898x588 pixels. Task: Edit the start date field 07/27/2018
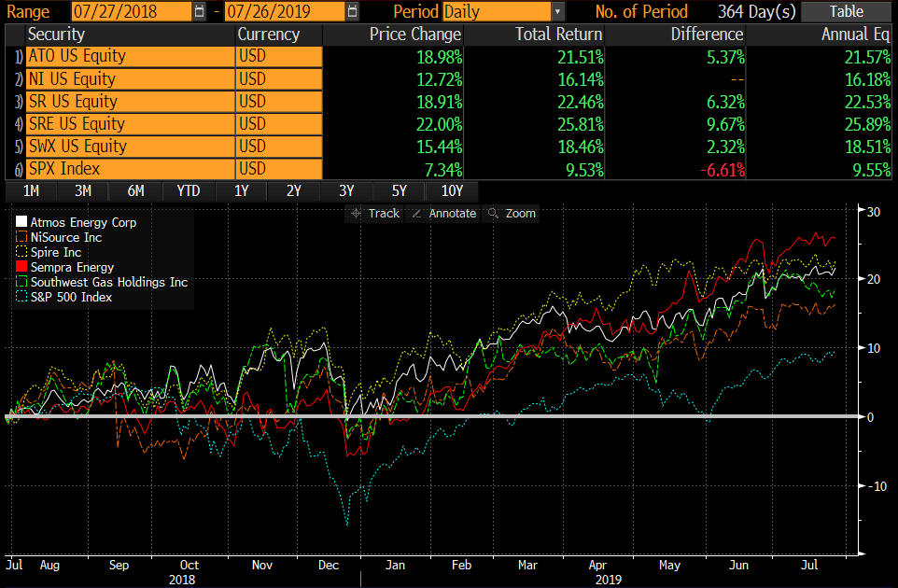point(132,11)
